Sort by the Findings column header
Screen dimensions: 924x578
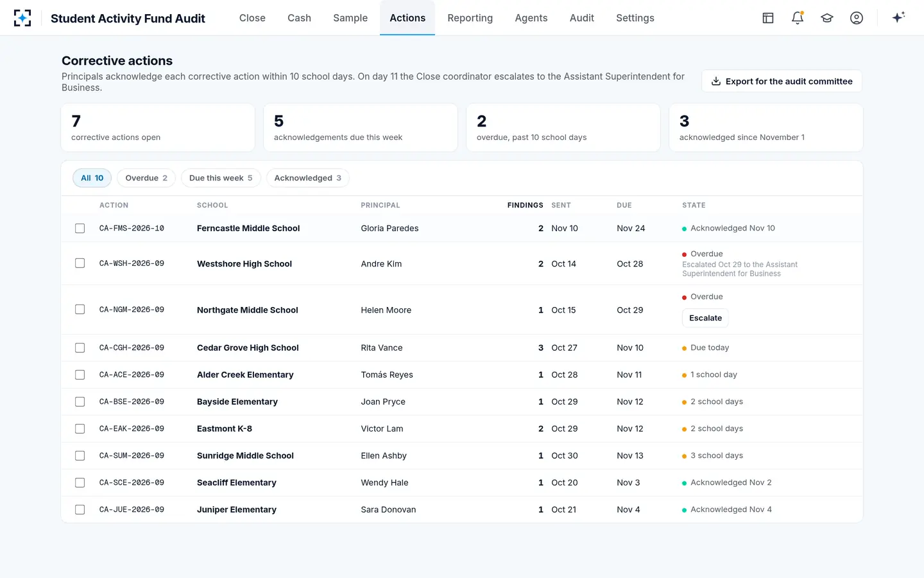525,206
